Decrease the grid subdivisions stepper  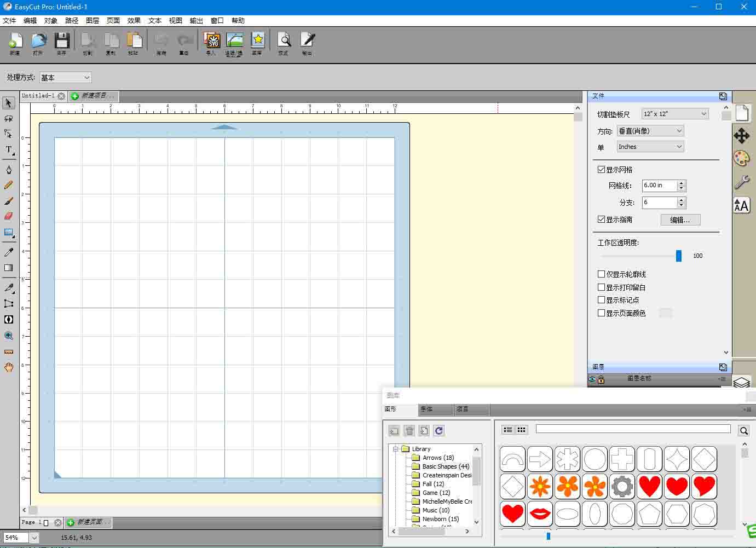682,205
